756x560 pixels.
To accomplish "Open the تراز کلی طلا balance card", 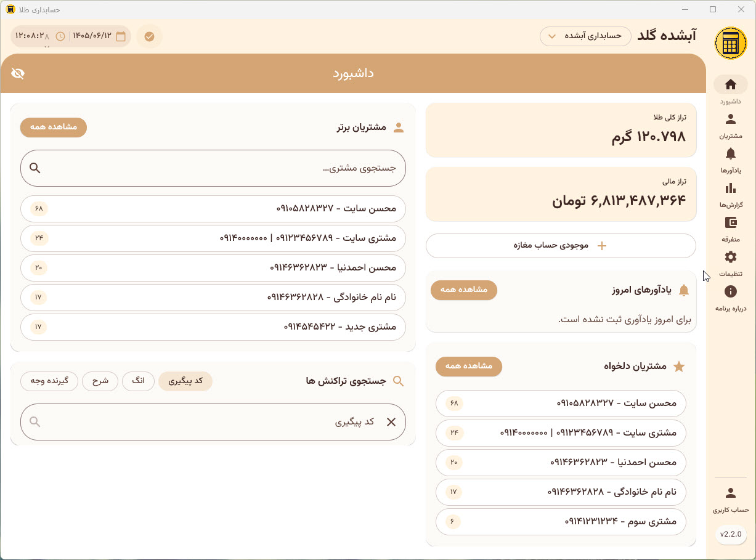I will pyautogui.click(x=561, y=130).
